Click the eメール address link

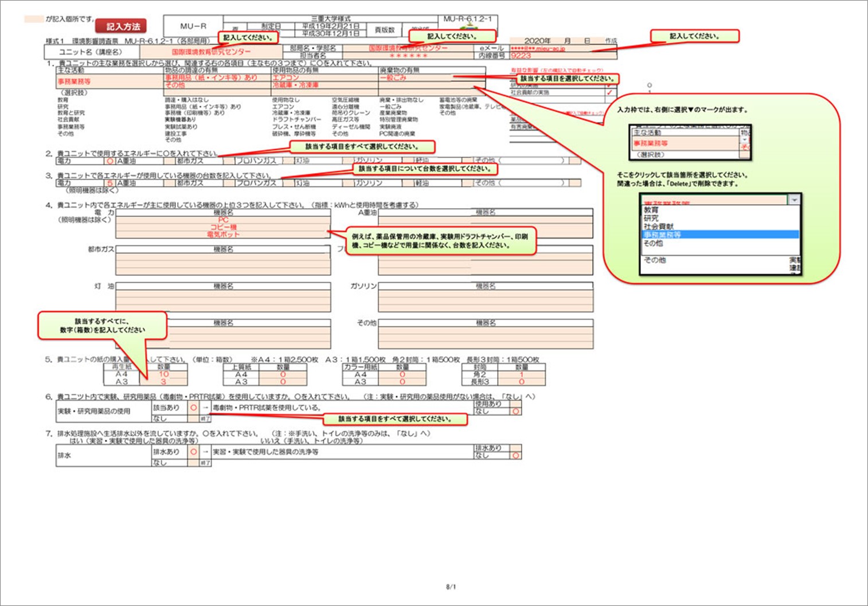pyautogui.click(x=538, y=49)
